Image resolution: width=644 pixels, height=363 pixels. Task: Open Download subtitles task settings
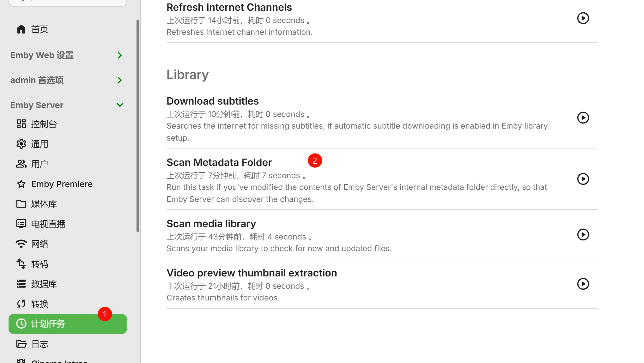tap(212, 101)
